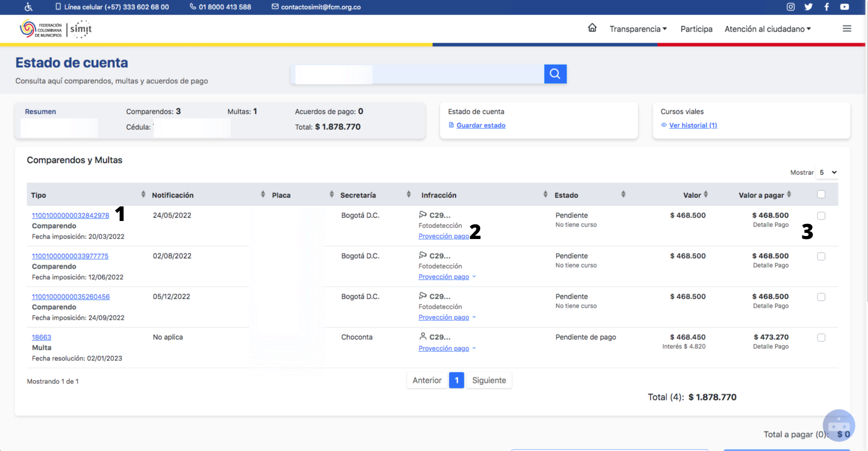Sort table by Valor column arrows
868x451 pixels.
tap(706, 194)
